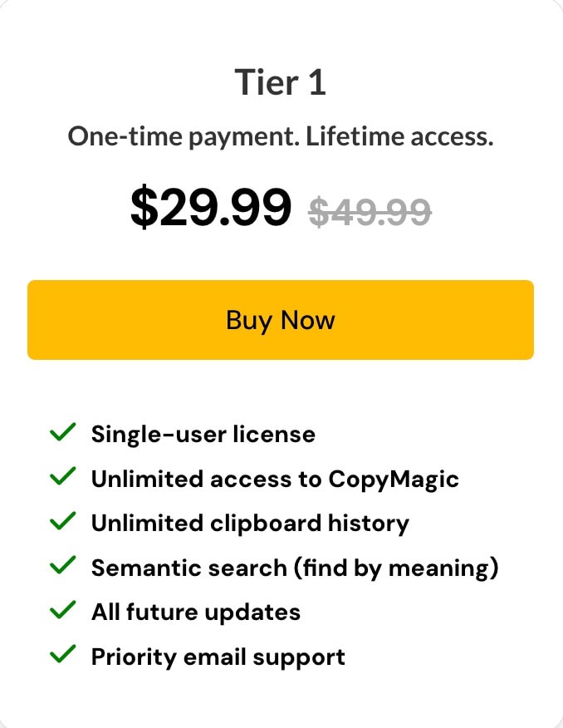Click the checkmark next to Unlimited access to CopyMagic

[63, 478]
